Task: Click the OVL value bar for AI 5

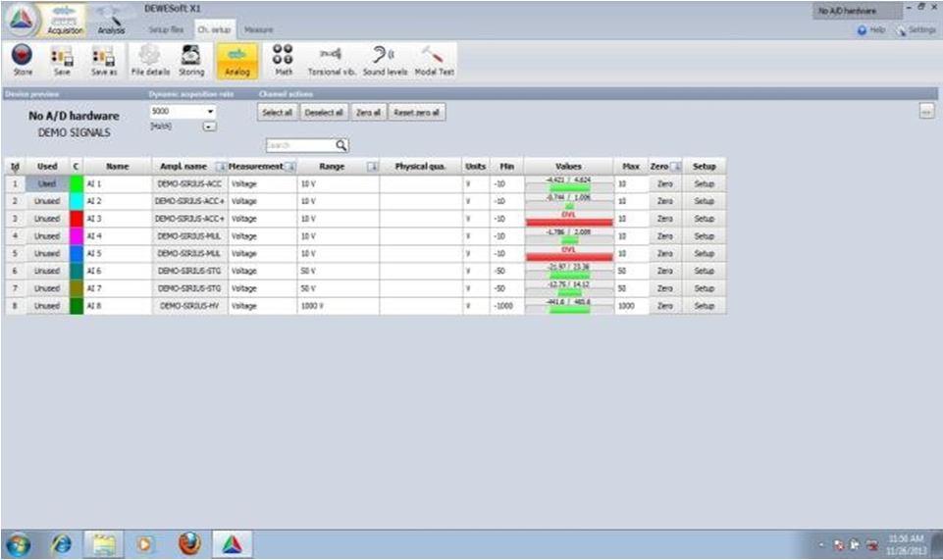Action: [569, 254]
